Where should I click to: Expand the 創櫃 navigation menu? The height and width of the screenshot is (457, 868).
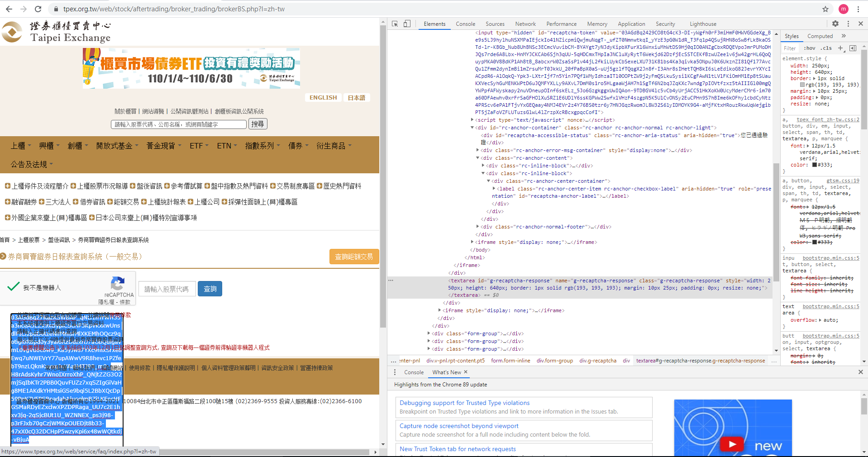point(78,146)
